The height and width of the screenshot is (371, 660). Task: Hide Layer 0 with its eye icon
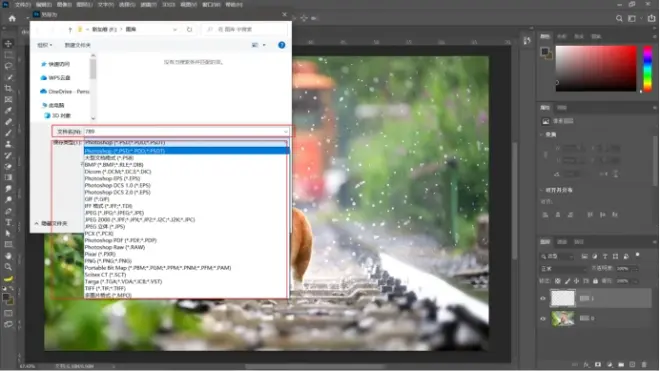click(x=543, y=319)
